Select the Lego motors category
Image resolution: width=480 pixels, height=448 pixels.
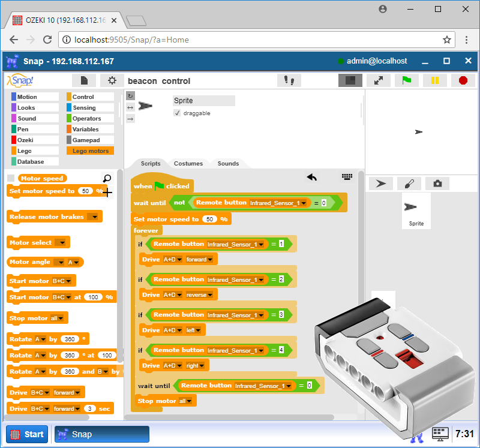[x=90, y=151]
